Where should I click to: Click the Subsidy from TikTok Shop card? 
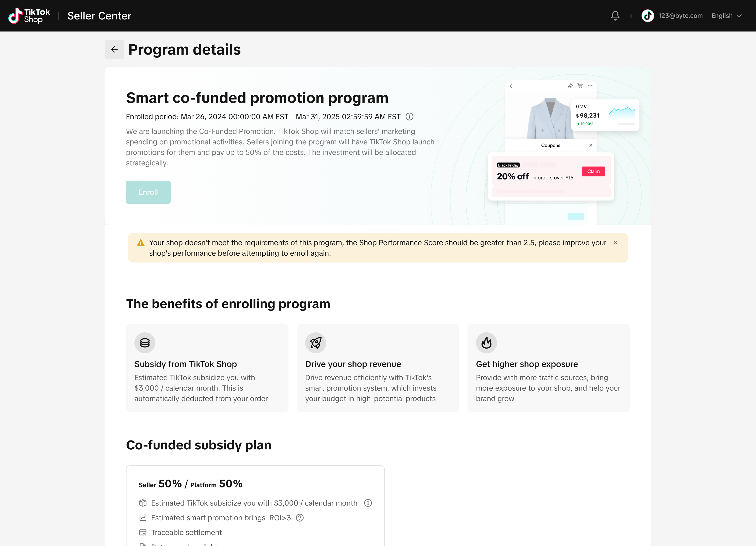point(207,368)
